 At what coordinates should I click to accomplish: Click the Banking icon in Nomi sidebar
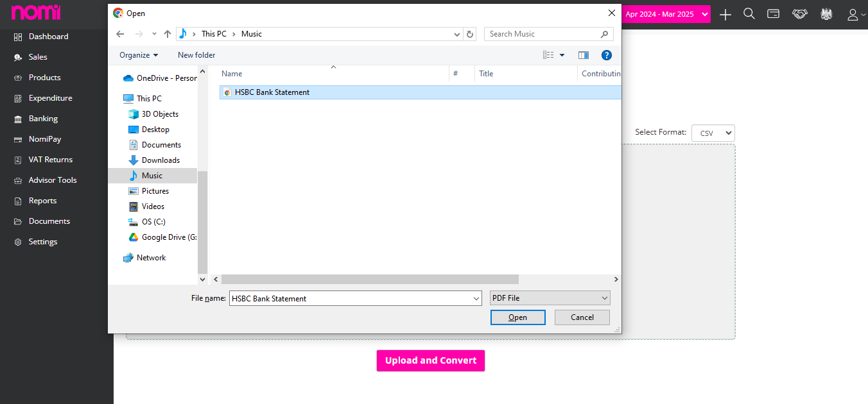17,119
